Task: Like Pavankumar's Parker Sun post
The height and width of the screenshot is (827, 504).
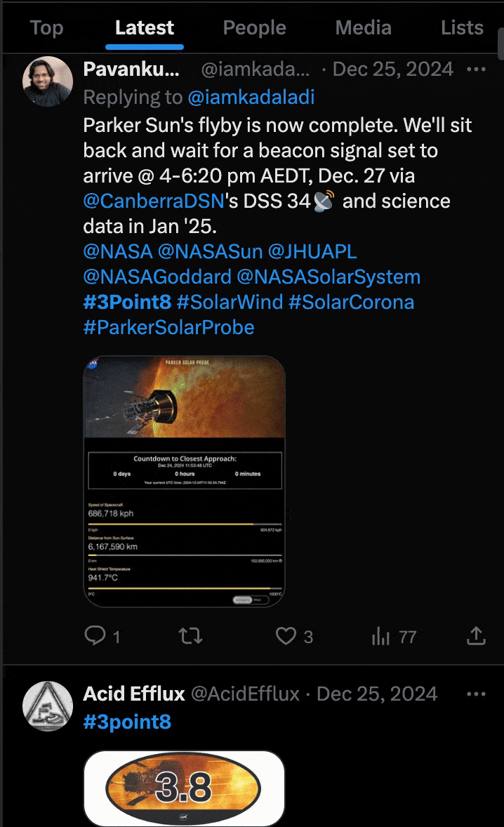Action: coord(286,636)
